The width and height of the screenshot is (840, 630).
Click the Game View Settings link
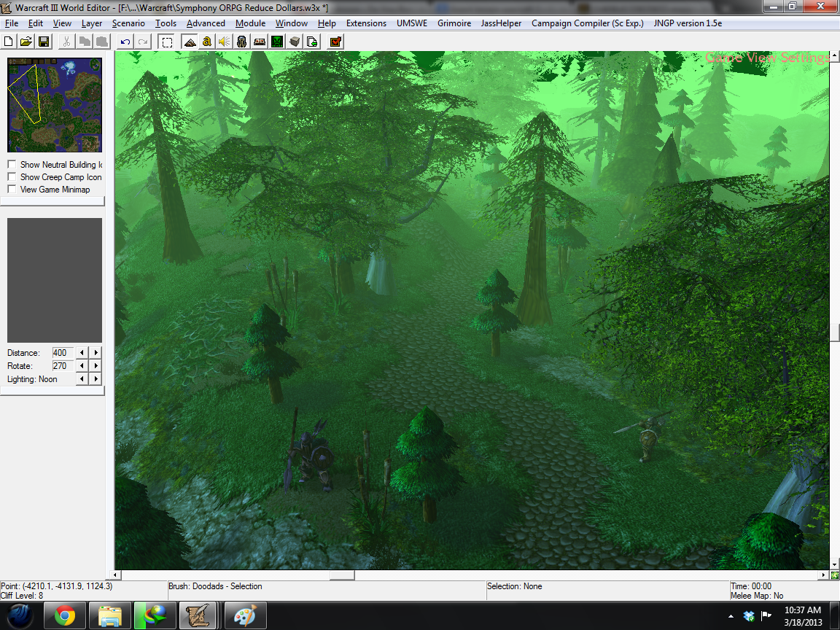tap(767, 58)
